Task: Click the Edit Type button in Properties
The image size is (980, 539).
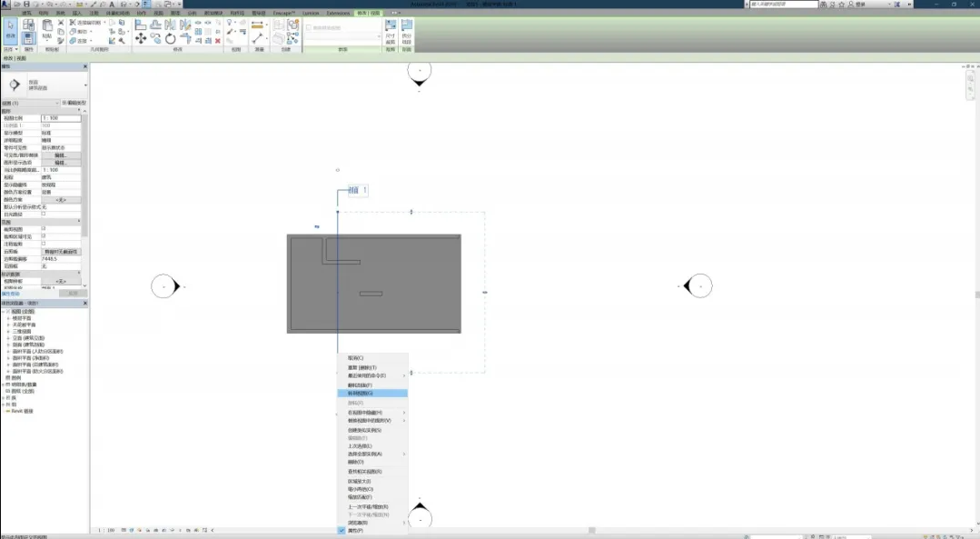Action: pyautogui.click(x=74, y=104)
